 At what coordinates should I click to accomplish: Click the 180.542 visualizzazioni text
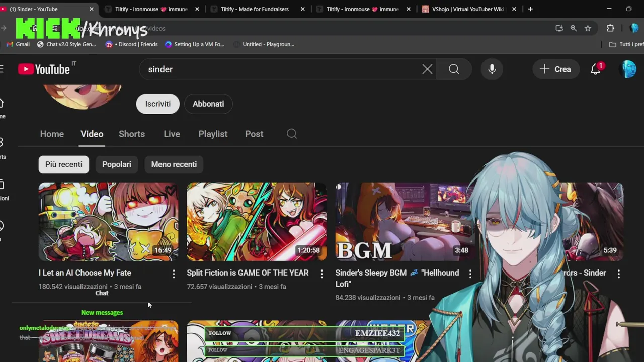[x=73, y=287]
